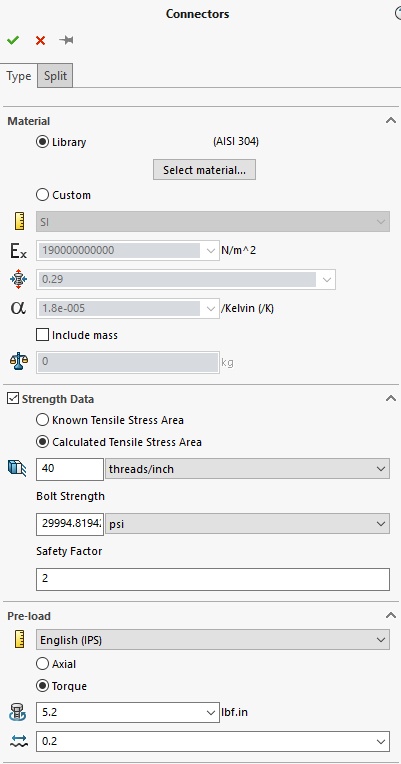Click the friction factor icon

(18, 741)
